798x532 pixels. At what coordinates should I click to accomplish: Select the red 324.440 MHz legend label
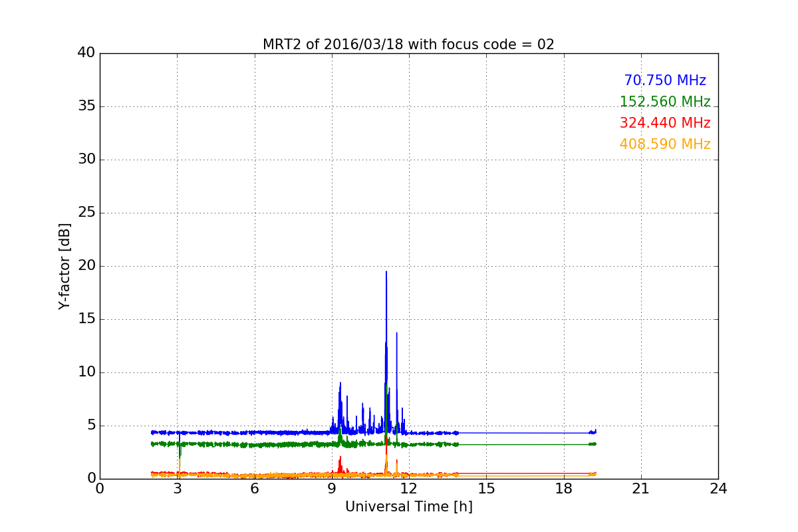click(x=665, y=123)
